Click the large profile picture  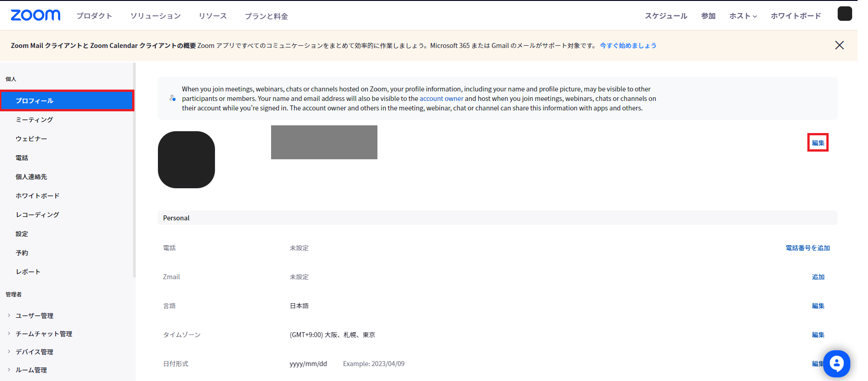(186, 160)
